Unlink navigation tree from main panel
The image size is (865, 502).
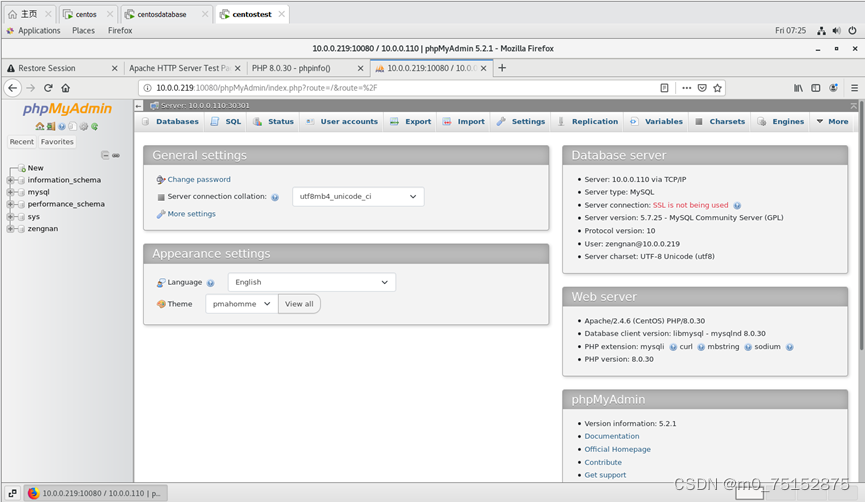pyautogui.click(x=116, y=156)
